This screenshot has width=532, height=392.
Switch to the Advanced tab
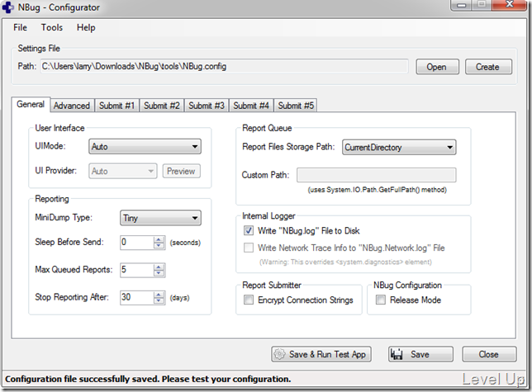pyautogui.click(x=72, y=106)
